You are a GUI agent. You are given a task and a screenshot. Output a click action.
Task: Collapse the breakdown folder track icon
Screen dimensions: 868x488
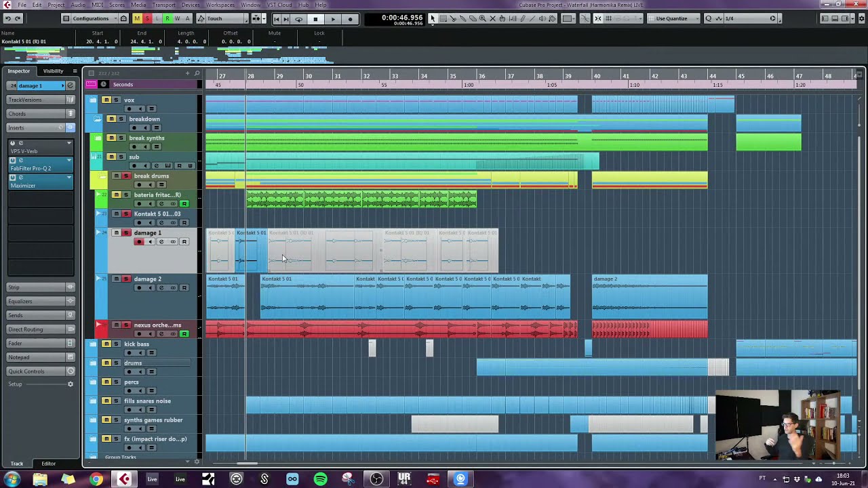[x=98, y=119]
